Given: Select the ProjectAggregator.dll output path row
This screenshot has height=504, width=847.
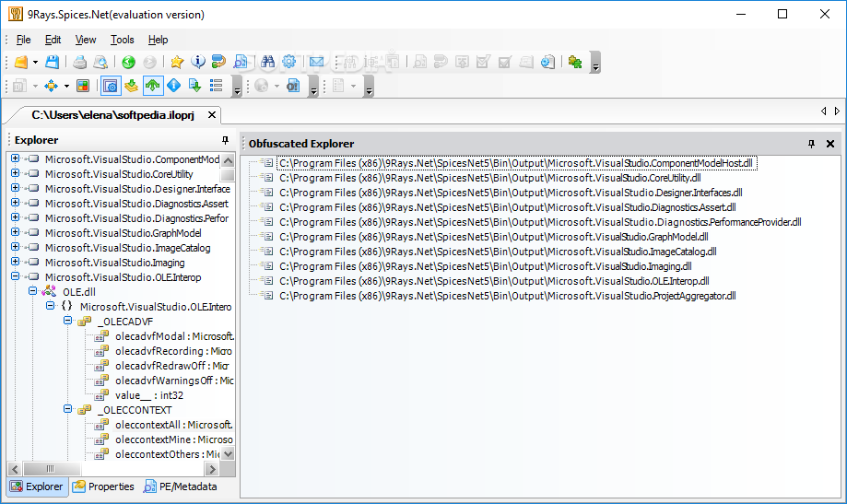Looking at the screenshot, I should click(507, 296).
